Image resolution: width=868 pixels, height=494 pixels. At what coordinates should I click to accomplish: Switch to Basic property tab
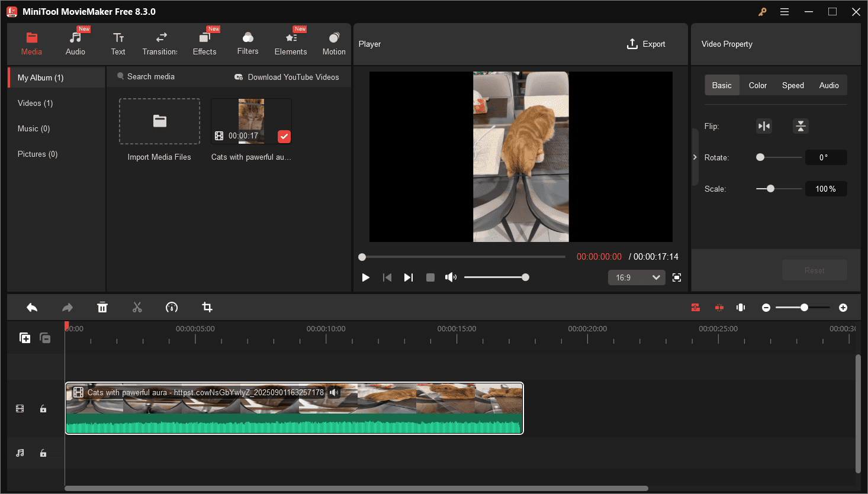pos(722,85)
